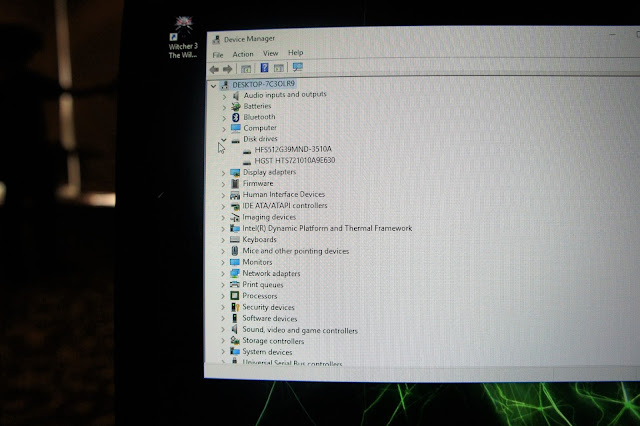Screen dimensions: 640x426
Task: Expand the Network adapters node arrow
Action: [223, 274]
